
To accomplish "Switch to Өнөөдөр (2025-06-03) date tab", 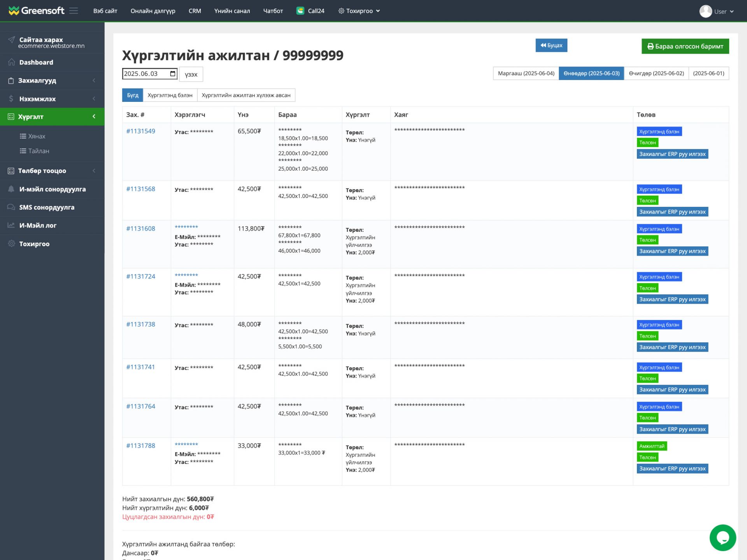I will click(591, 73).
